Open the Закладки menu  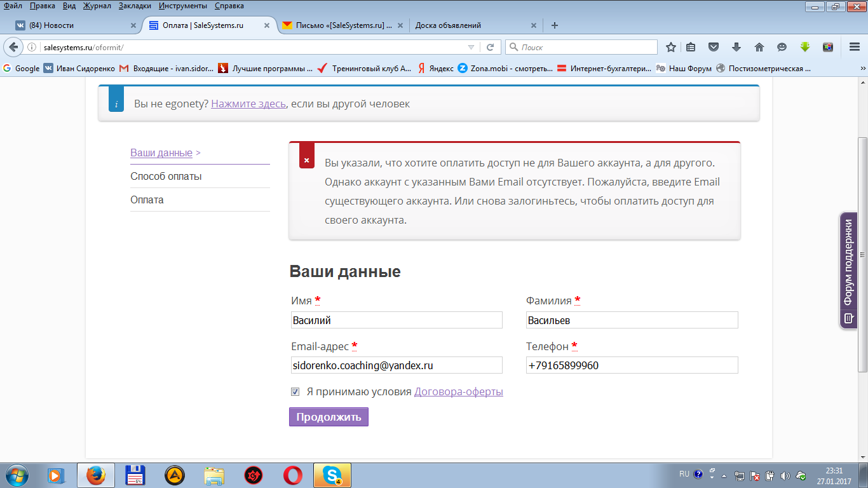[x=135, y=6]
